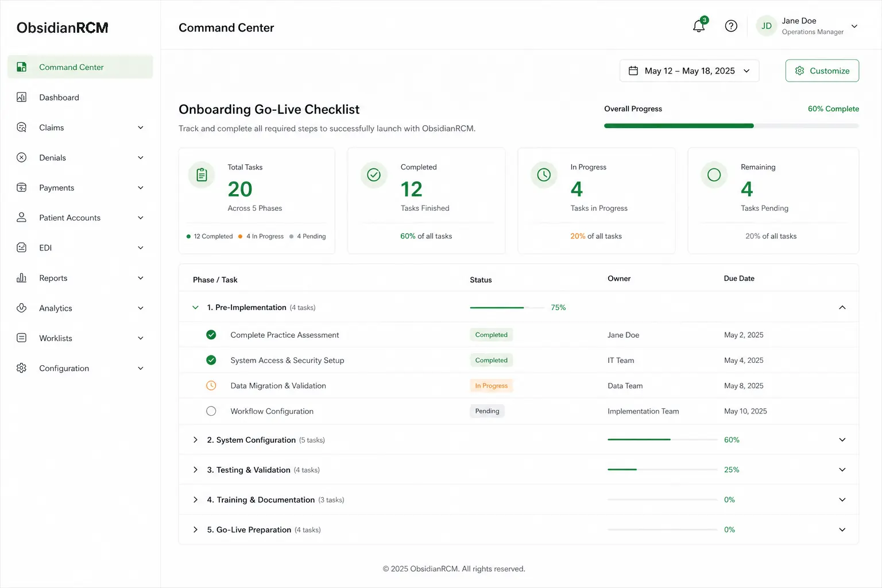Screen dimensions: 882x588
Task: Collapse Pre-Implementation using right up-chevron
Action: [x=842, y=308]
